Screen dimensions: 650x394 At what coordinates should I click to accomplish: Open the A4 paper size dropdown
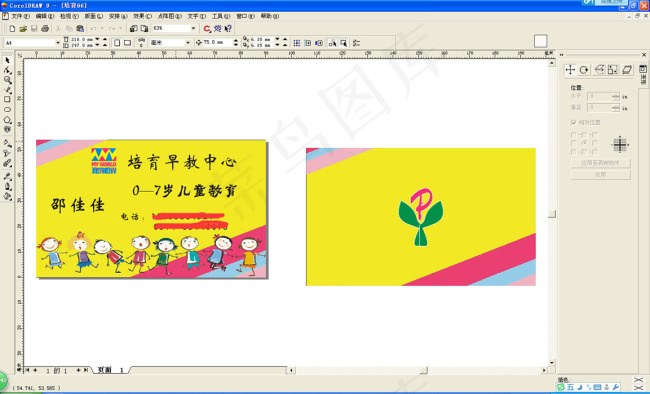point(57,43)
